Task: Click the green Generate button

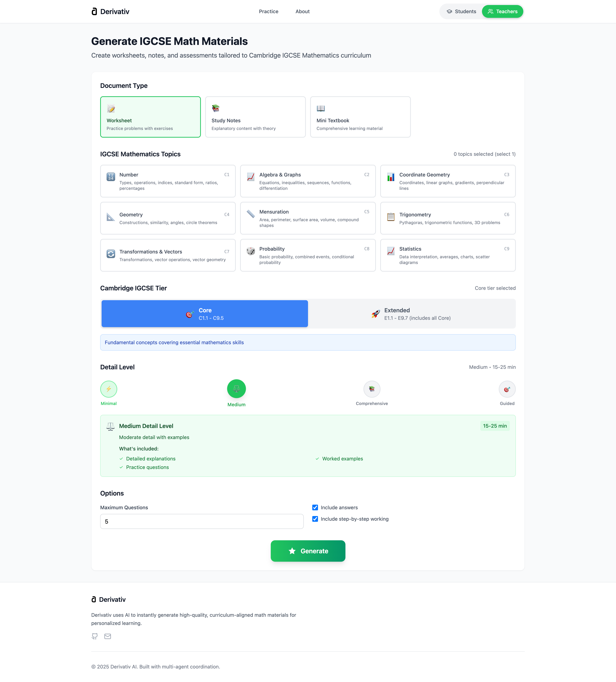Action: (308, 551)
